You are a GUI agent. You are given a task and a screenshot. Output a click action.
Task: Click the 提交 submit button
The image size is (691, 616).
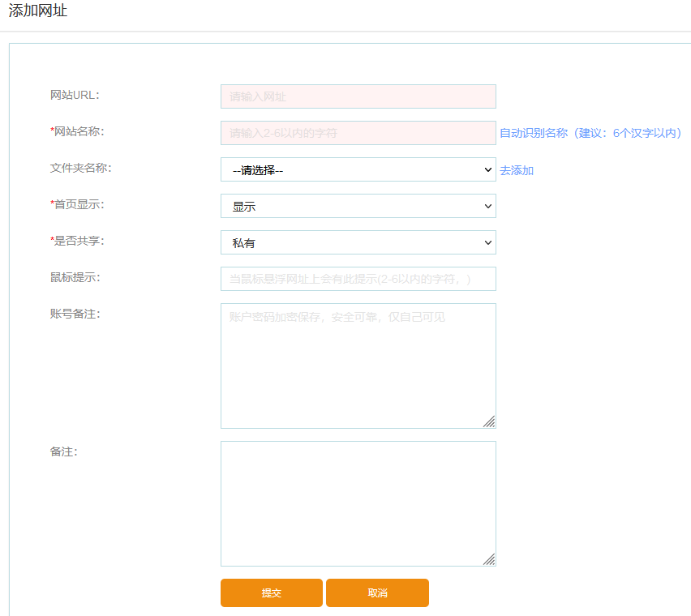pyautogui.click(x=271, y=592)
